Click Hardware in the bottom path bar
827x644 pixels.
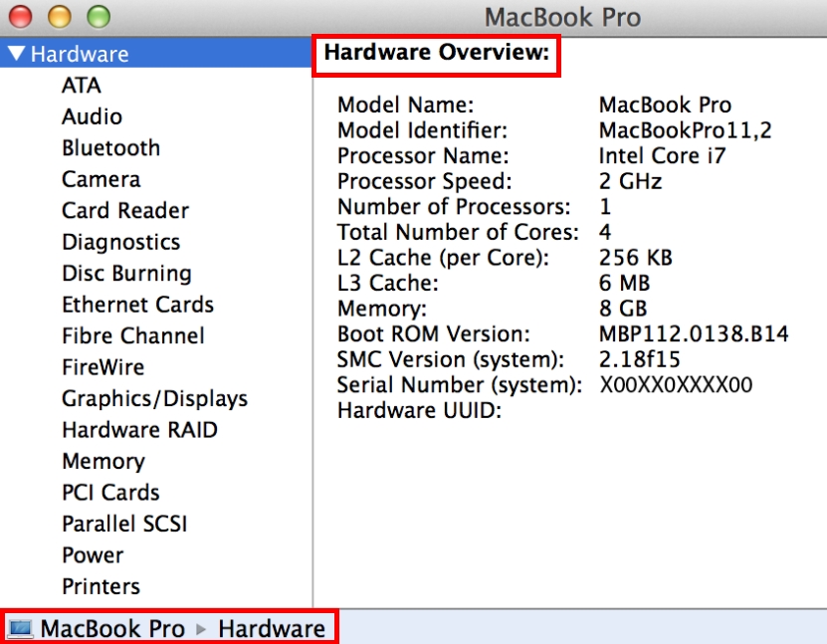click(x=271, y=629)
